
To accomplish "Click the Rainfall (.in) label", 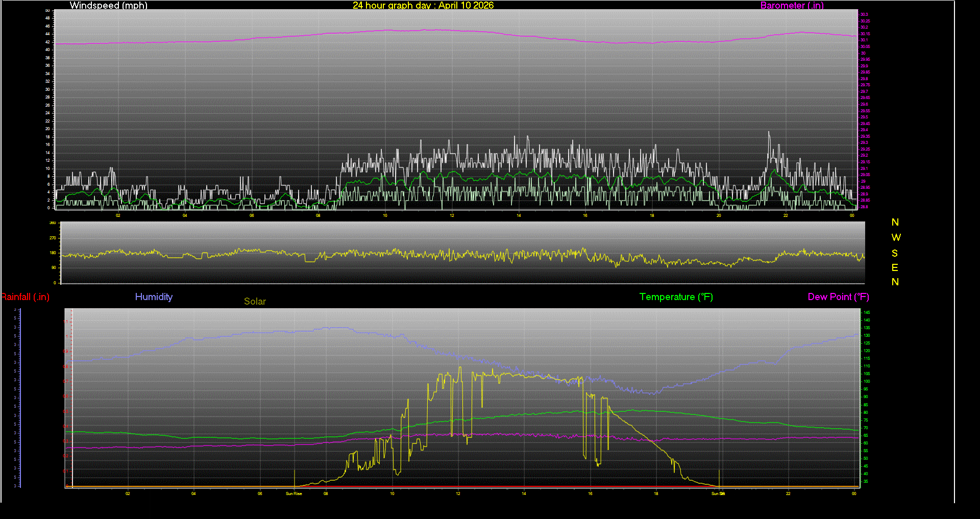I will [26, 296].
